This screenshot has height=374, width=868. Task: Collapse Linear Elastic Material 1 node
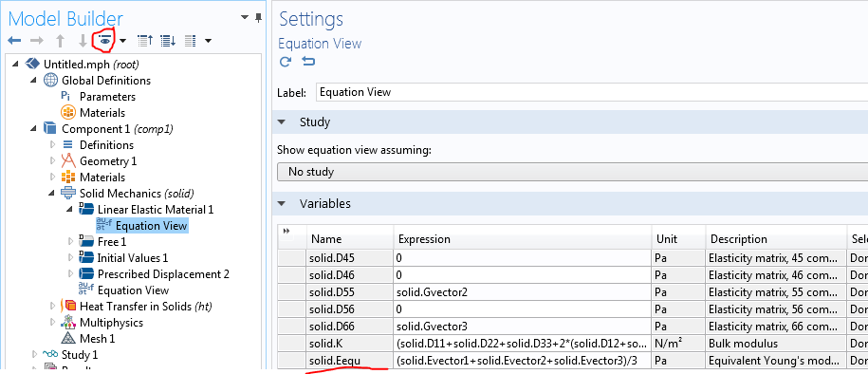[x=69, y=210]
